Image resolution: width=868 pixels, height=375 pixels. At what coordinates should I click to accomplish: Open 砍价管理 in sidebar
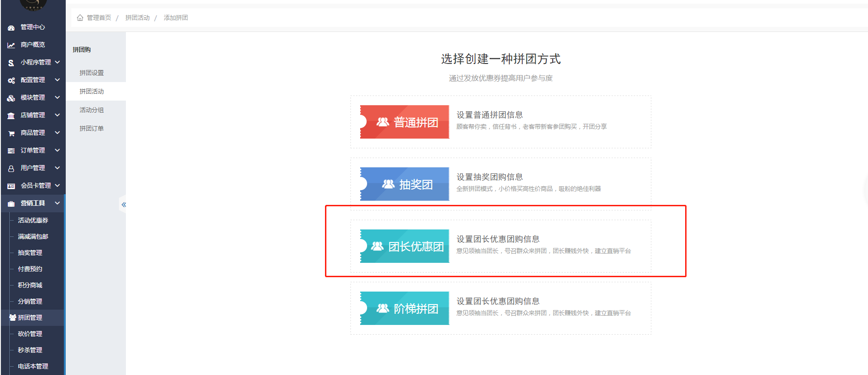click(30, 334)
